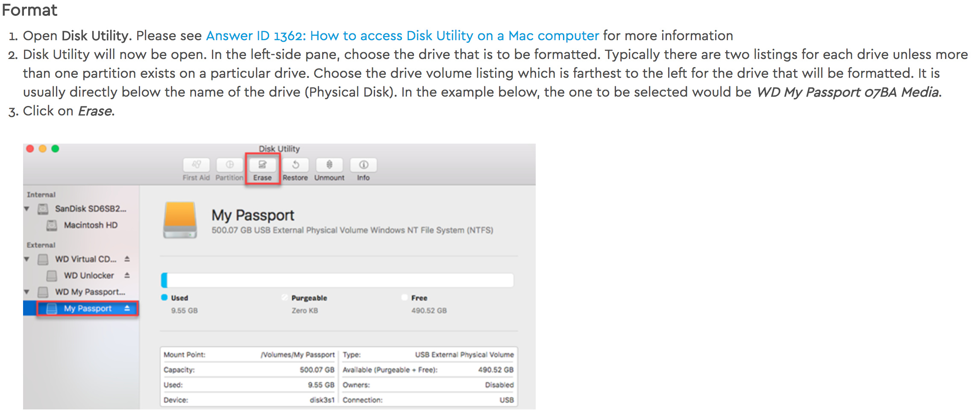Eject the WD Virtual CD drive

(x=127, y=259)
